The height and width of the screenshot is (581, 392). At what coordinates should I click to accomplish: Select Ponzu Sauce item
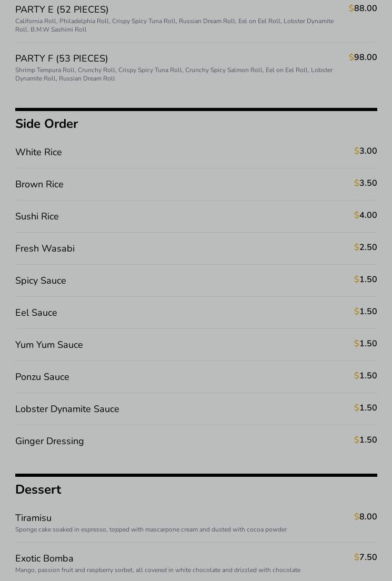click(x=196, y=377)
